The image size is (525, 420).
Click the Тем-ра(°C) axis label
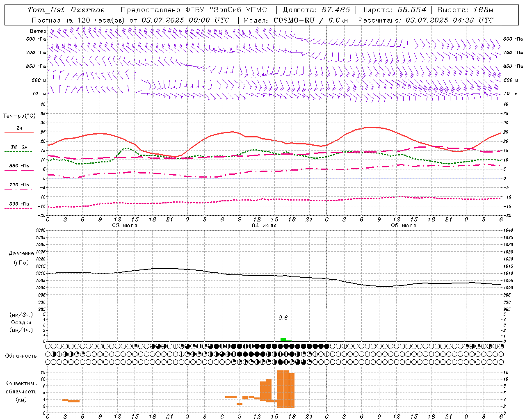pos(19,116)
